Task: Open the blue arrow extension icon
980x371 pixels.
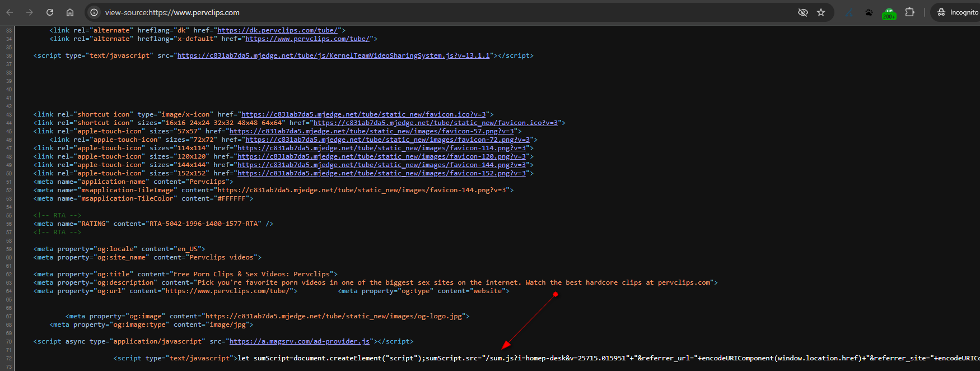Action: 850,12
